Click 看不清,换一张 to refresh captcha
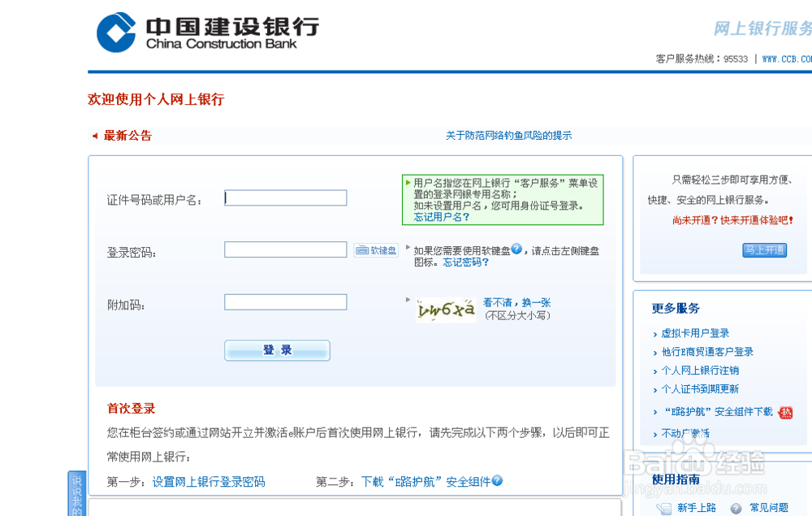The image size is (812, 516). 516,302
